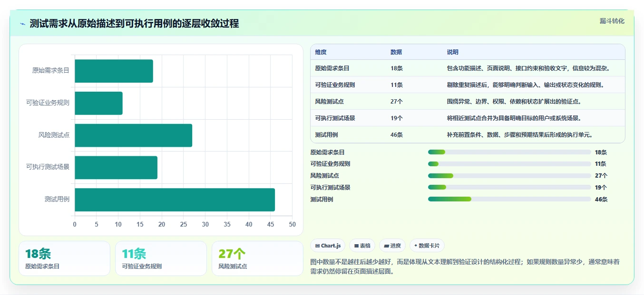This screenshot has width=644, height=295.
Task: Click the 18条 原始需求条目 data card
Action: tap(64, 258)
